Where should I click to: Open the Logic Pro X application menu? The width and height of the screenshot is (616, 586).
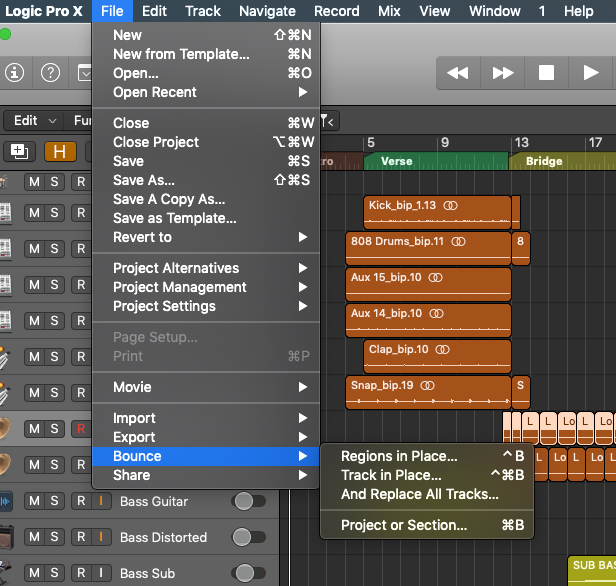[x=44, y=11]
